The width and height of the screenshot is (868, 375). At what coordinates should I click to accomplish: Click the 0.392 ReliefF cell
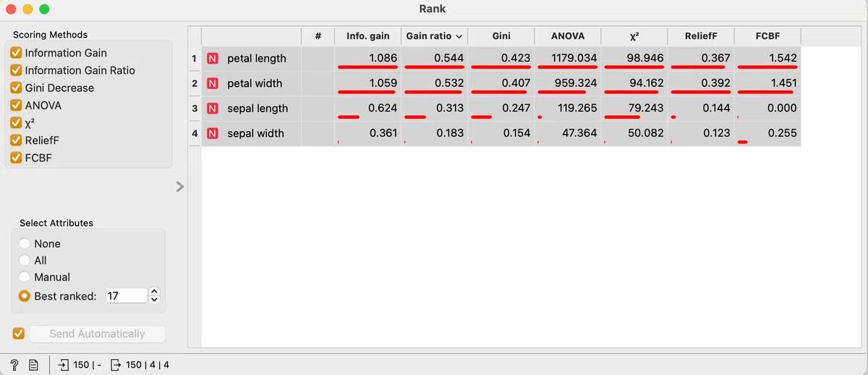[x=701, y=83]
